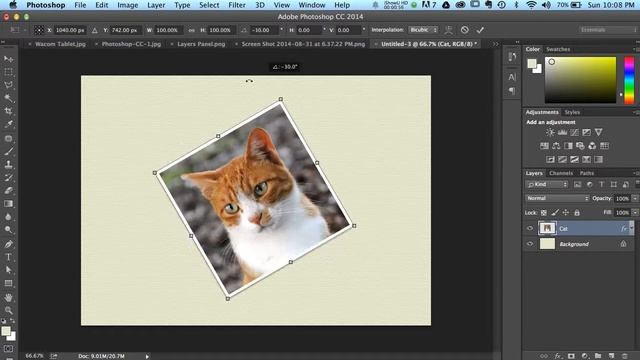Toggle lock image pixels
Image resolution: width=640 pixels, height=360 pixels.
pyautogui.click(x=555, y=213)
